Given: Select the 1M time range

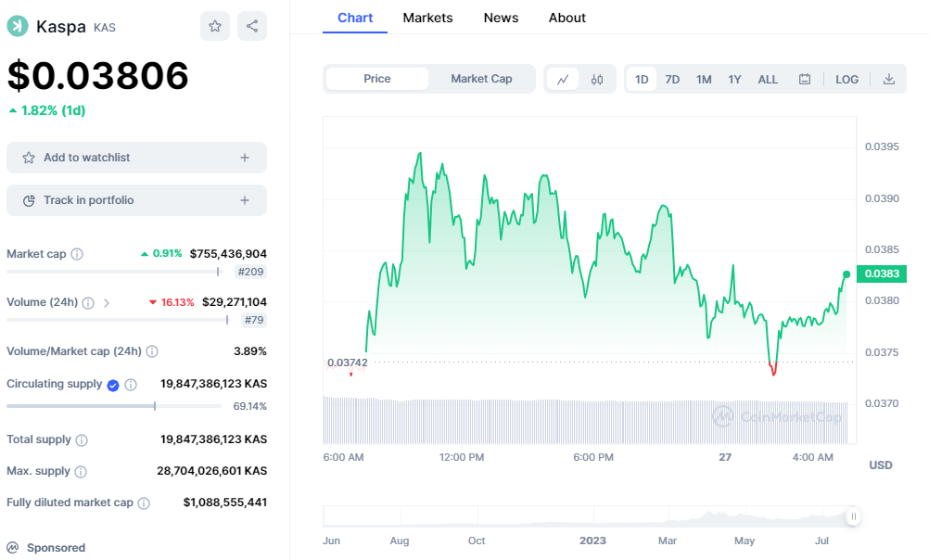Looking at the screenshot, I should tap(704, 80).
